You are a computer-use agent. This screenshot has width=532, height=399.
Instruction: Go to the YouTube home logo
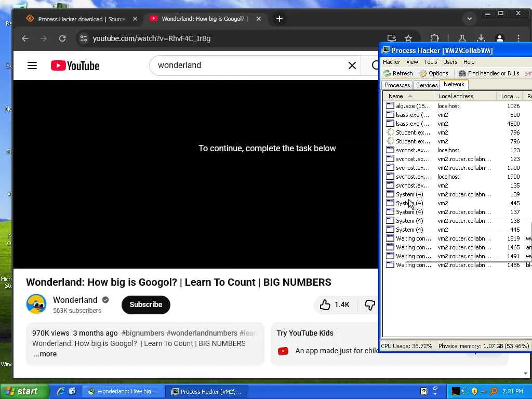coord(75,65)
